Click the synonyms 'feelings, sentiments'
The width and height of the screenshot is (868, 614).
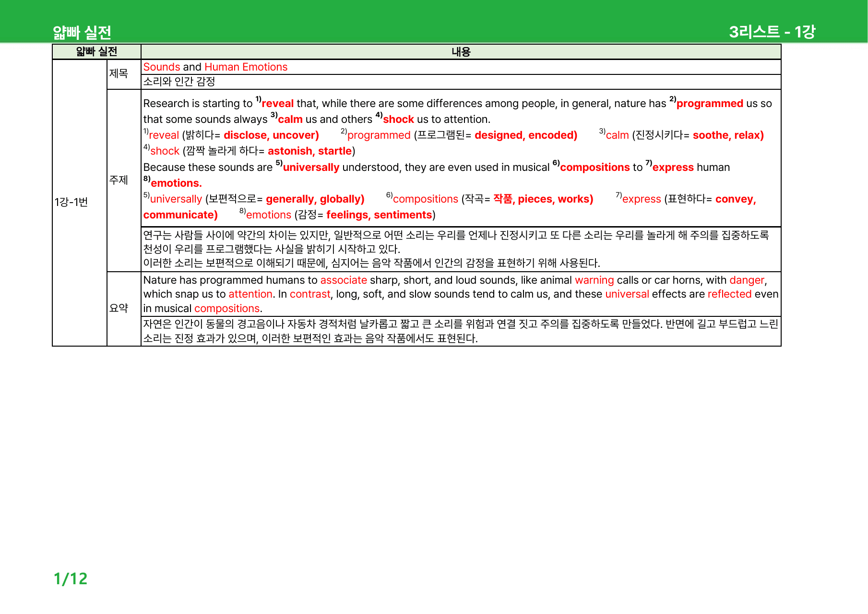coord(379,215)
